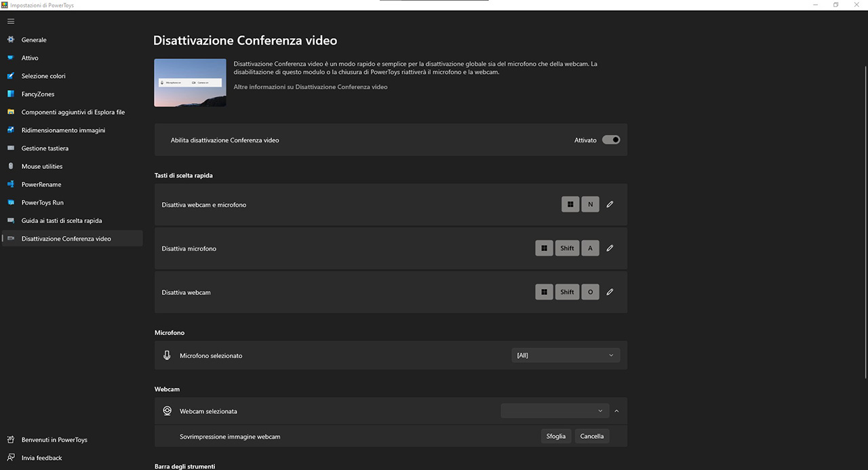Collapse the Webcam selezionata section chevron
The width and height of the screenshot is (868, 470).
coord(616,411)
